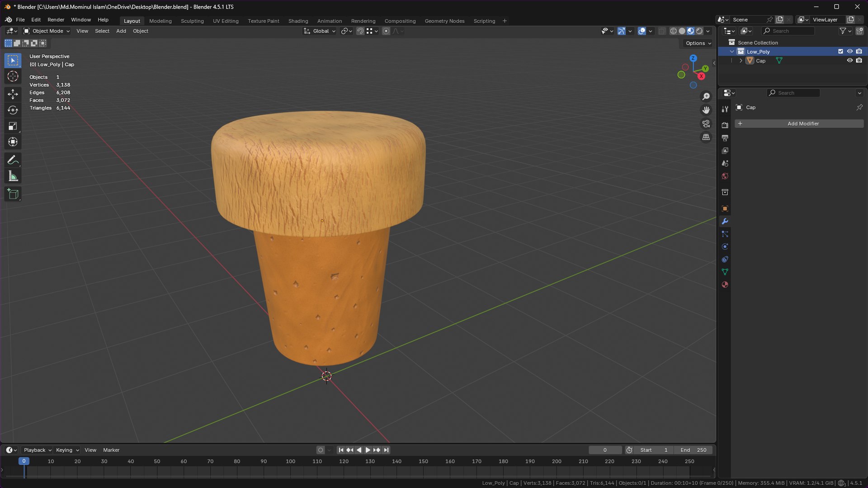Uncheck the Low_Poly collection exclude checkbox

(840, 52)
